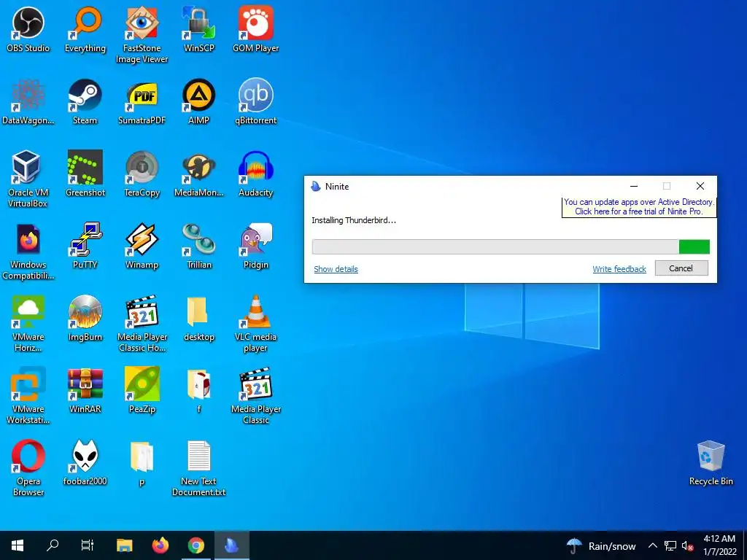Click the Ninite title bar icon

316,186
